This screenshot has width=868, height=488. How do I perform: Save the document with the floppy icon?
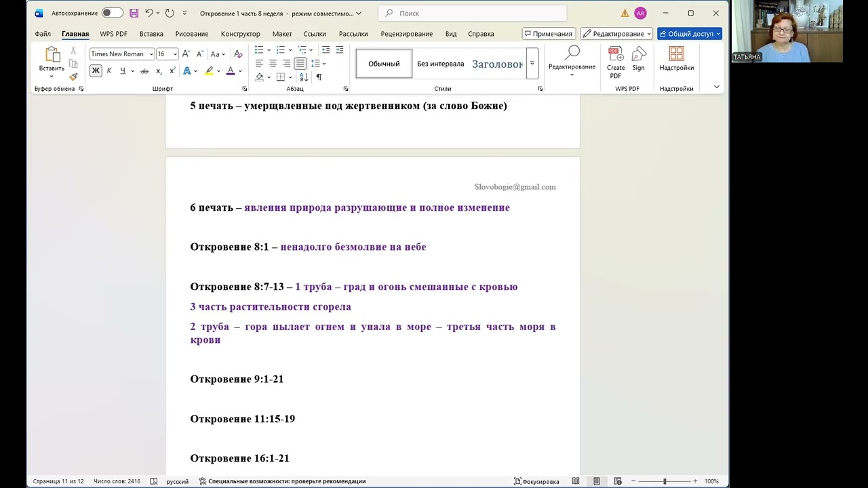pyautogui.click(x=134, y=13)
